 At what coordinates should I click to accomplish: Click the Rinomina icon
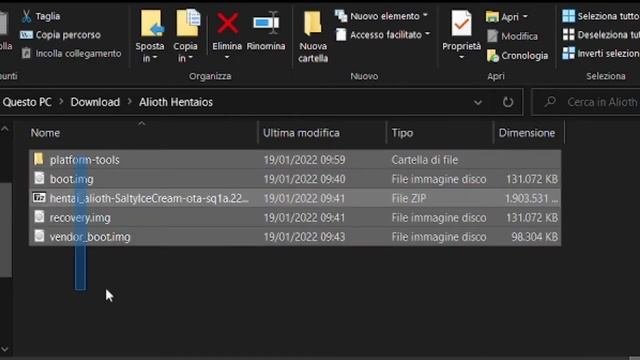pos(266,23)
